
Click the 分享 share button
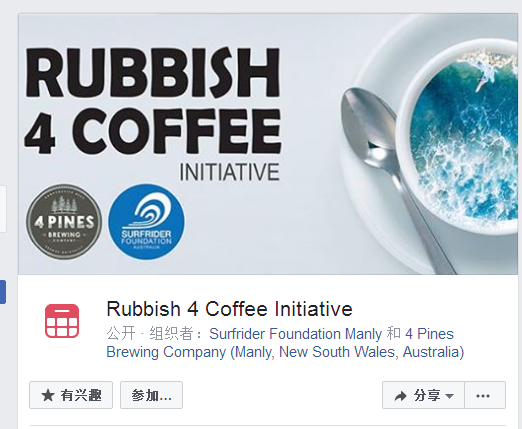(x=423, y=395)
